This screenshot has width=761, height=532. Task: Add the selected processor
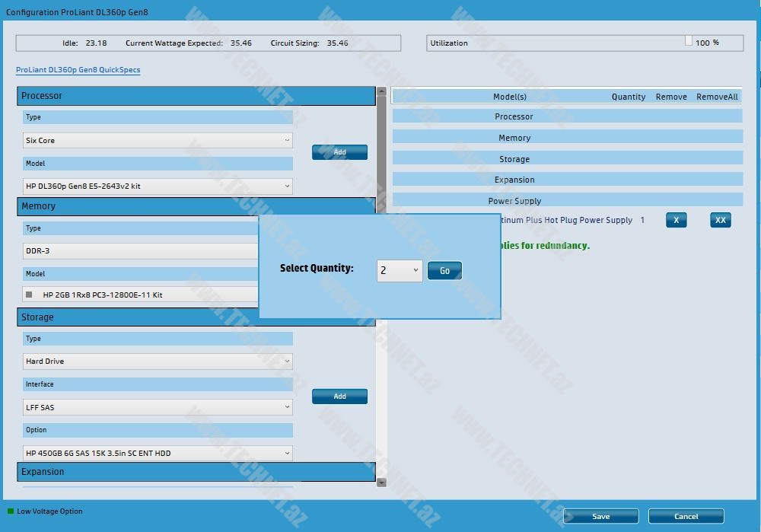(x=339, y=152)
